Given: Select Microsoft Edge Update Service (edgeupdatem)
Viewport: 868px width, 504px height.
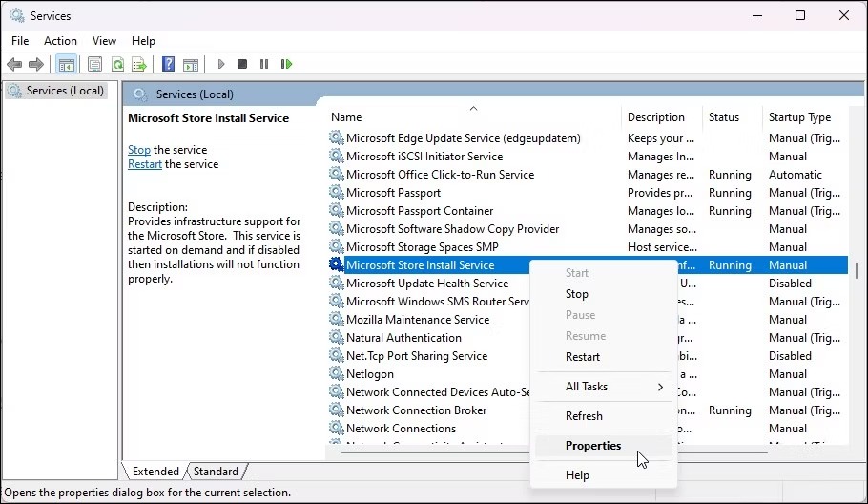Looking at the screenshot, I should pyautogui.click(x=464, y=137).
